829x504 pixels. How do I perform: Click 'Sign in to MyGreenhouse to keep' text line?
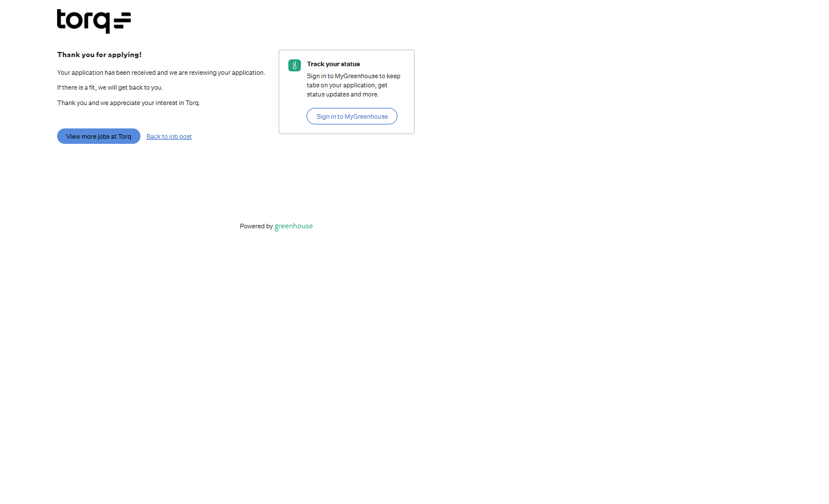click(353, 76)
